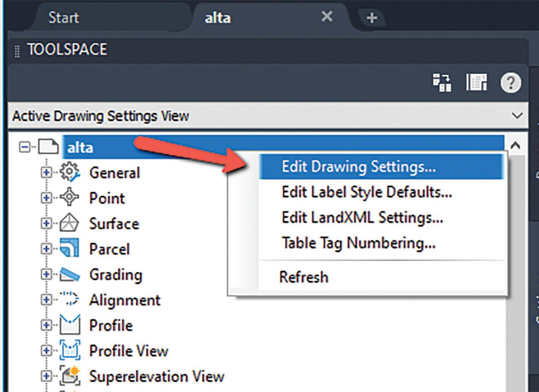Click the Superelevation View icon
This screenshot has height=392, width=539.
point(70,376)
